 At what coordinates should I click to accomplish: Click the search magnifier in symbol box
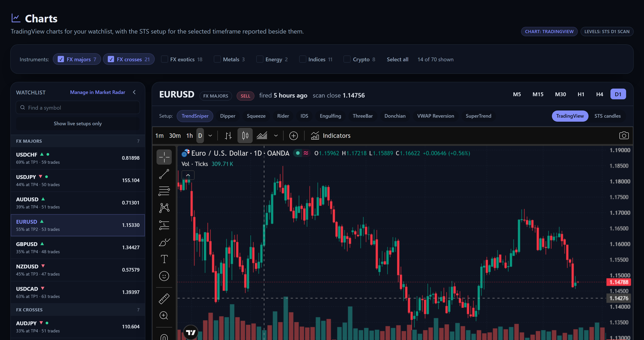pos(23,108)
